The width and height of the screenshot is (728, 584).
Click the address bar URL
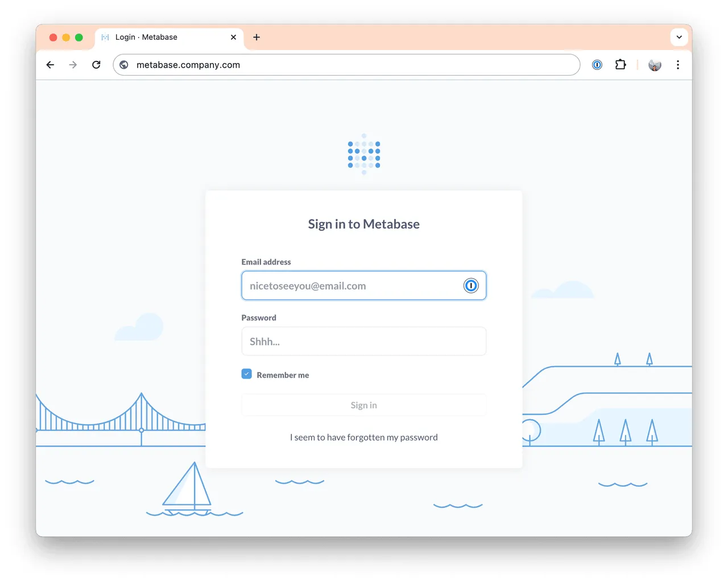(x=188, y=65)
